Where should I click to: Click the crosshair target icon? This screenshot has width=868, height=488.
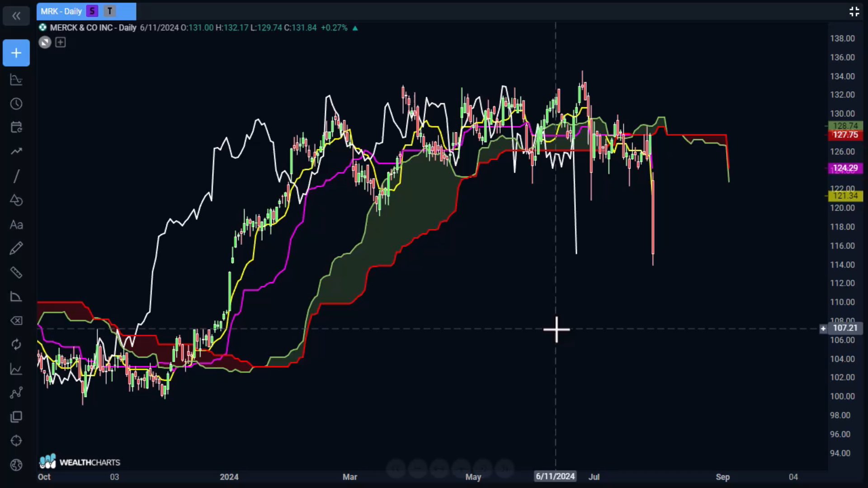pos(16,441)
